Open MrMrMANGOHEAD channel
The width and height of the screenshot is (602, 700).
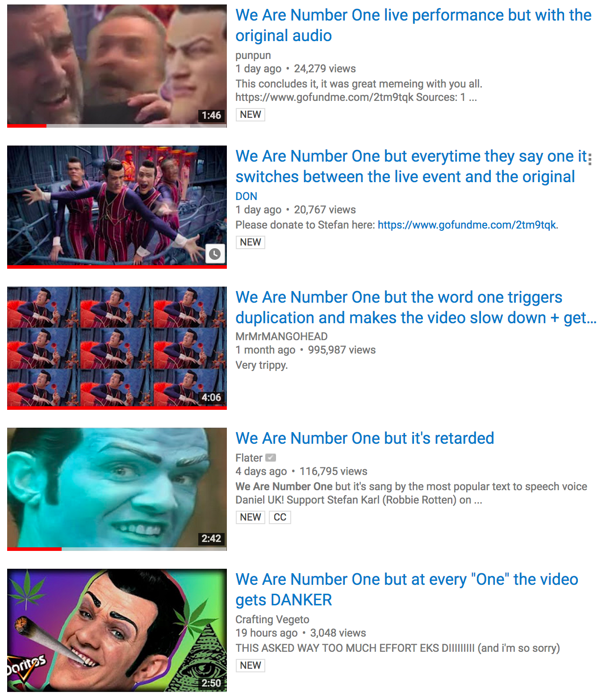coord(282,336)
